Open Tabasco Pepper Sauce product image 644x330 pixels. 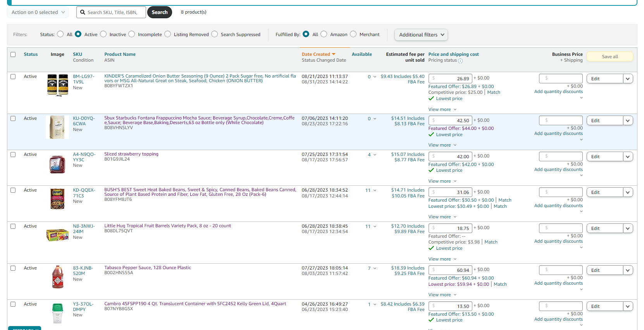click(57, 277)
